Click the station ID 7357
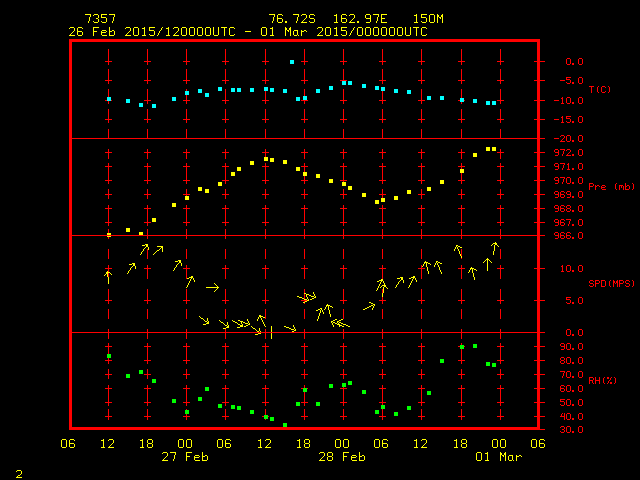The height and width of the screenshot is (480, 640). (100, 19)
